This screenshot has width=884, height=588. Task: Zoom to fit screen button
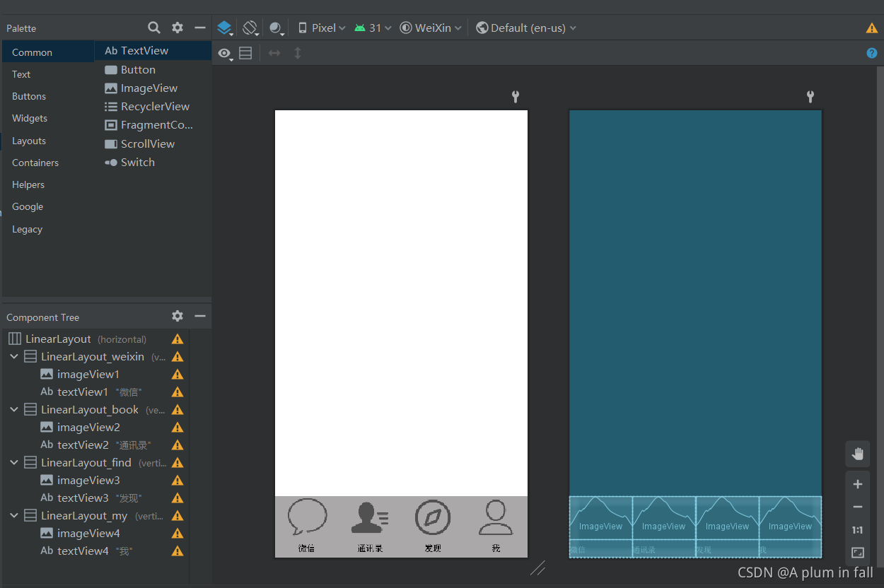pos(858,553)
